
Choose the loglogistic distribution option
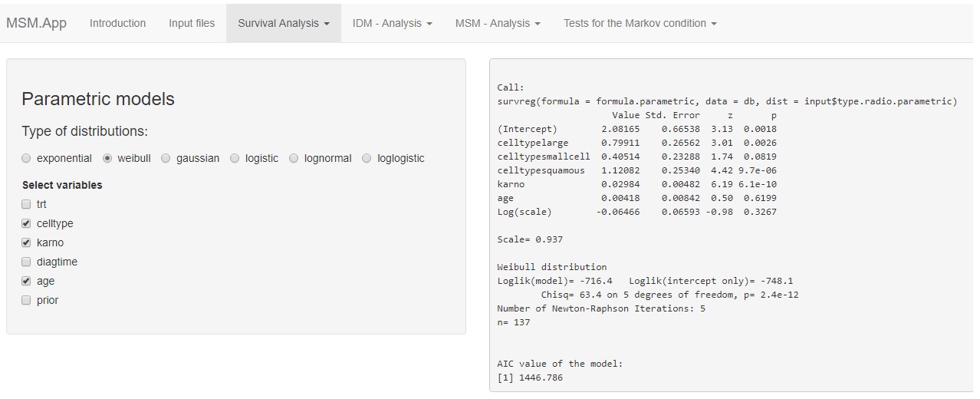367,158
